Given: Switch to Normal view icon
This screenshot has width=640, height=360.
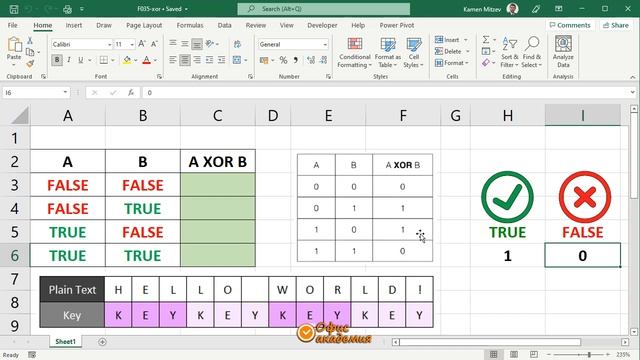Looking at the screenshot, I should tap(493, 354).
